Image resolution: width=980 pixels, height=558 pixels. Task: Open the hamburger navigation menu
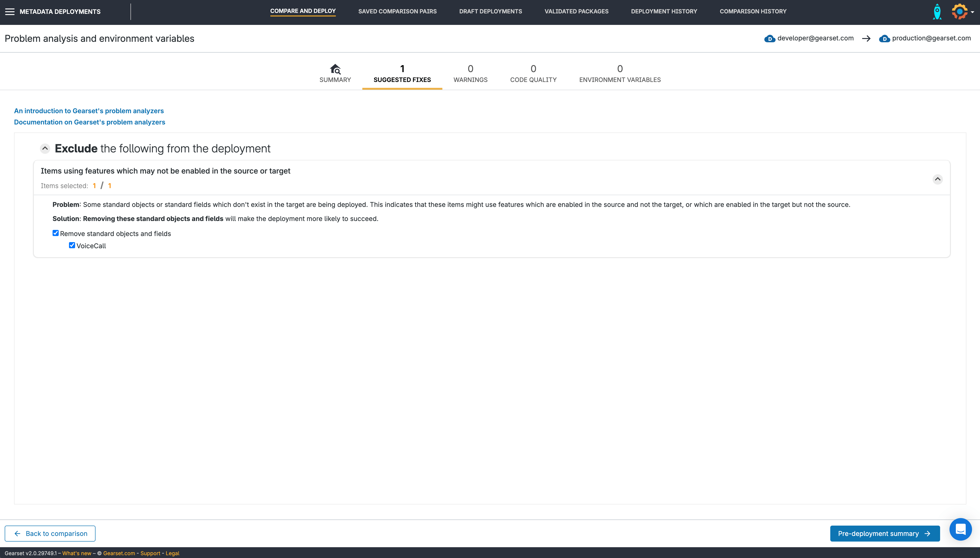[x=10, y=12]
